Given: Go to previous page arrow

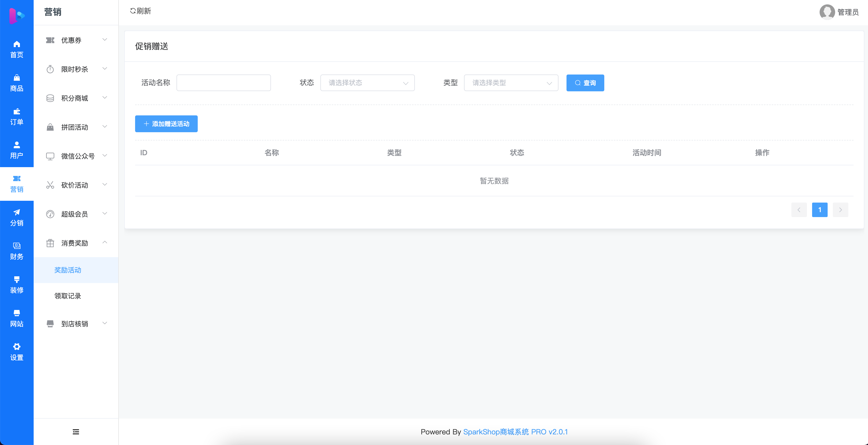Looking at the screenshot, I should click(x=799, y=210).
